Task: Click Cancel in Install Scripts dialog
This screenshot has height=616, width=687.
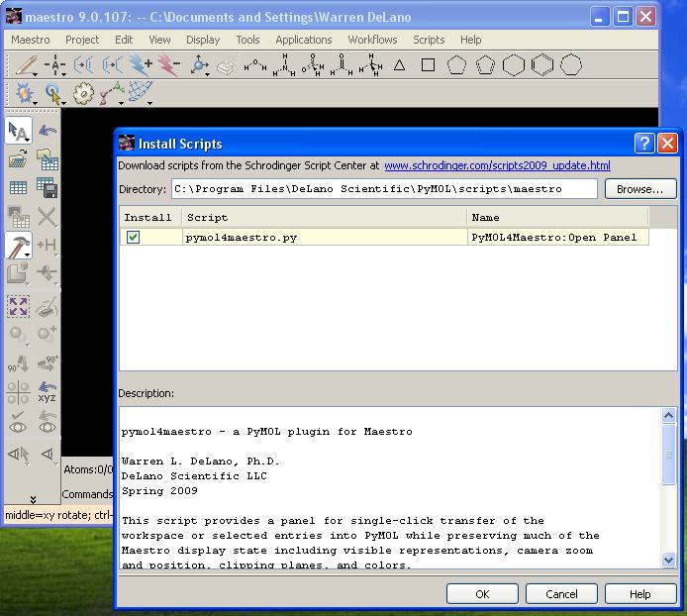Action: point(561,594)
